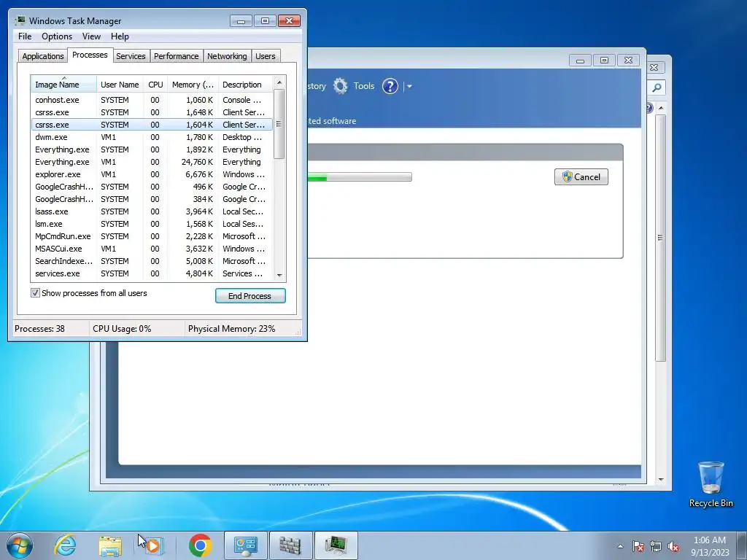Select the services.exe process row
This screenshot has height=560, width=747.
[152, 273]
